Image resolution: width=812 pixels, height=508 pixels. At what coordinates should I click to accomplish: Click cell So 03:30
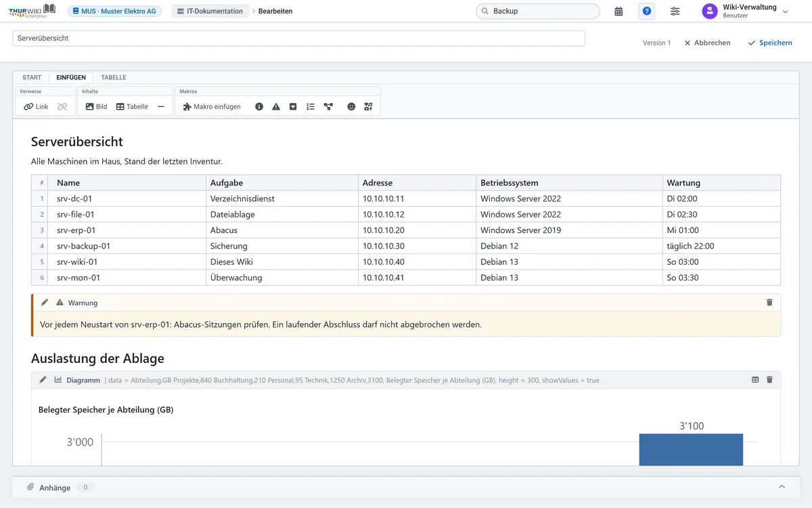[721, 278]
